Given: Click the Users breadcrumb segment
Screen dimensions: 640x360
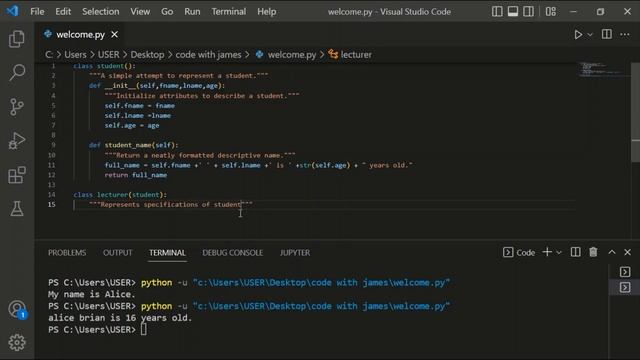Looking at the screenshot, I should click(x=75, y=55).
